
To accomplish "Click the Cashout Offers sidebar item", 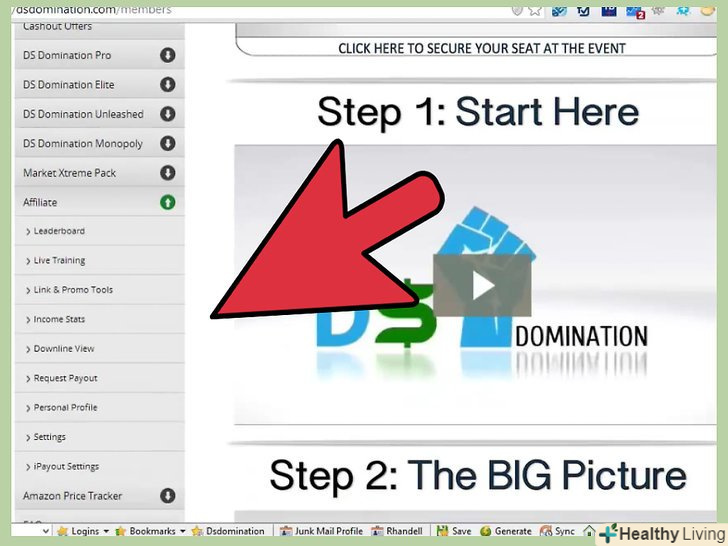I will coord(99,29).
